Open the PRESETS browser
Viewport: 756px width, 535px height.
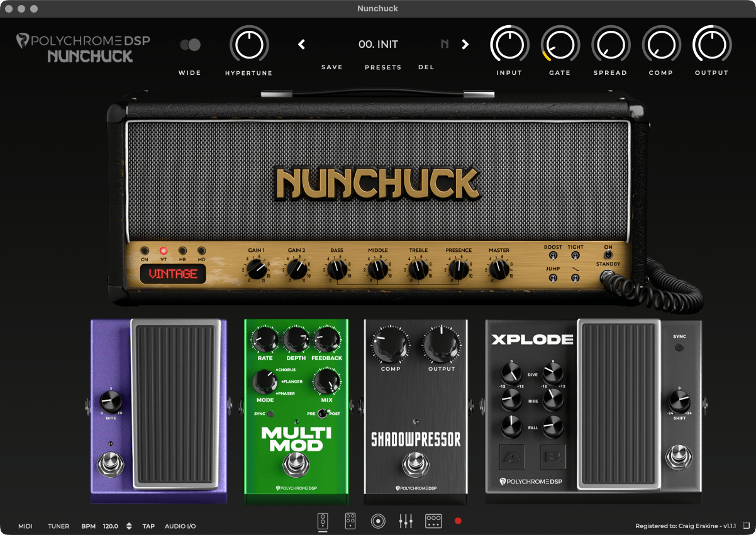click(x=383, y=67)
